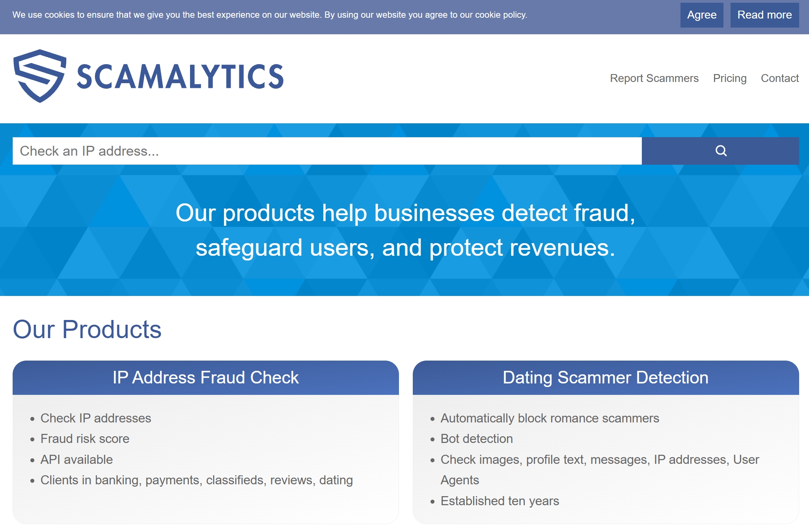Open the Read more cookie policy button

764,15
